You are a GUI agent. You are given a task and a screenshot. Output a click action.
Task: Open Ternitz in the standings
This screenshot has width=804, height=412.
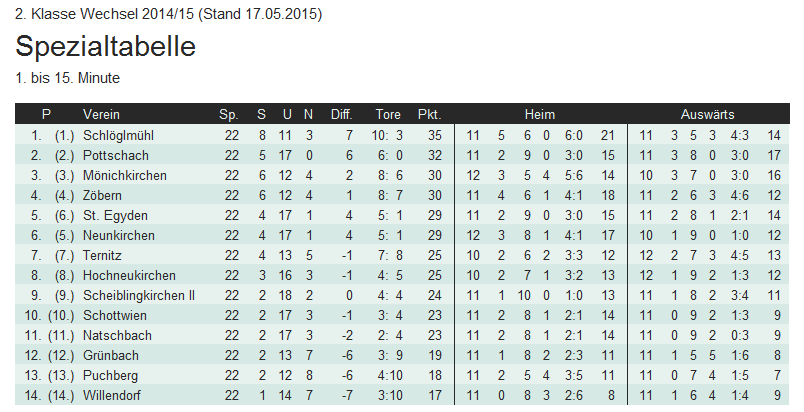tap(102, 255)
